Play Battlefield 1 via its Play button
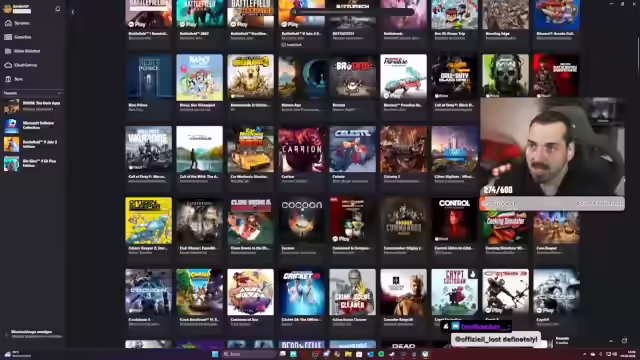 coord(137,24)
